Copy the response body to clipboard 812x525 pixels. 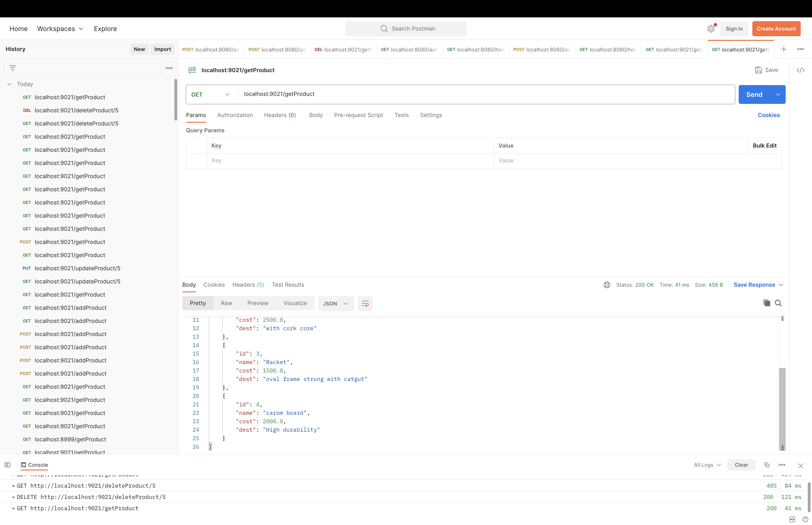point(766,303)
